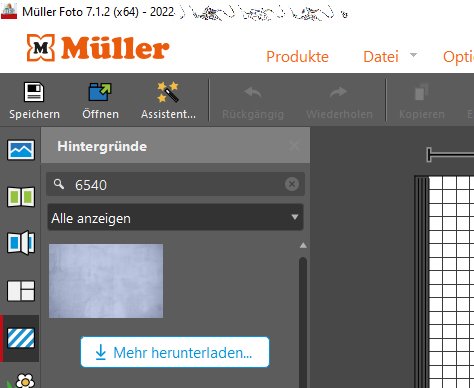Image resolution: width=474 pixels, height=388 pixels.
Task: Open the Datei menu dropdown arrow
Action: tap(413, 55)
